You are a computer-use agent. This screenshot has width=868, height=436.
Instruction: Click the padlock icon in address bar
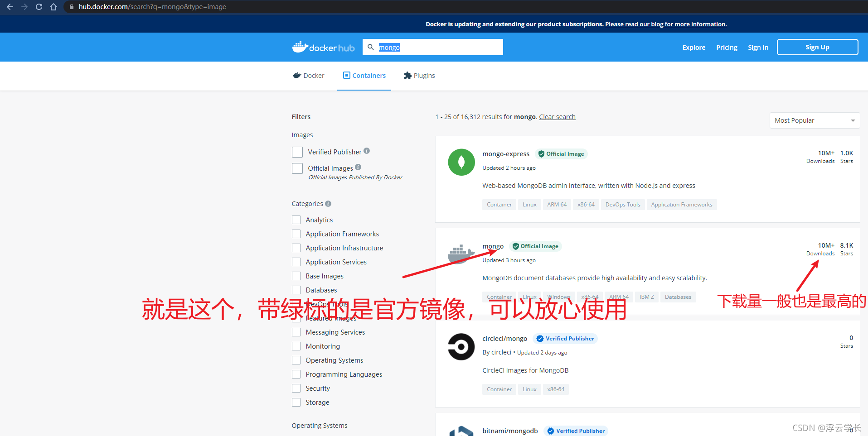point(71,7)
